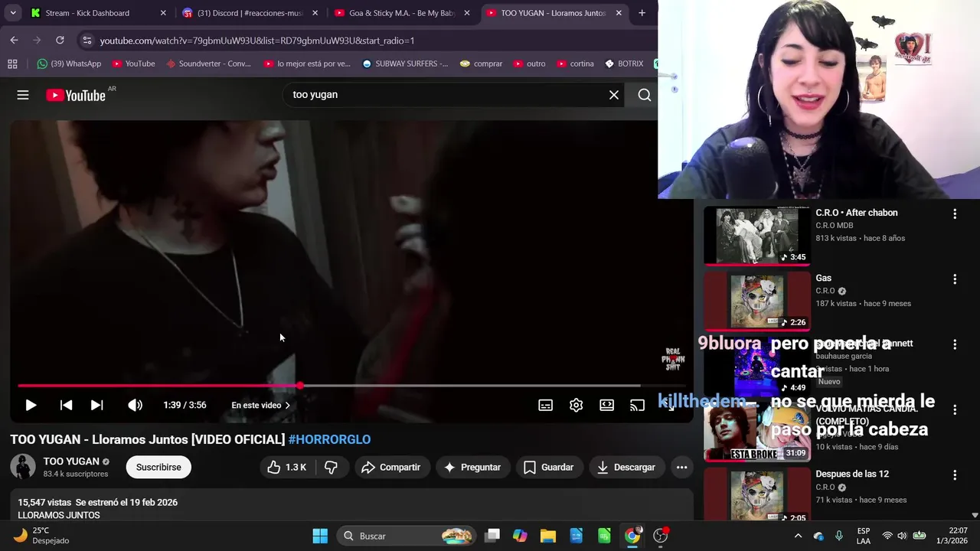The width and height of the screenshot is (980, 551).
Task: Open Task View on the taskbar
Action: pyautogui.click(x=492, y=536)
